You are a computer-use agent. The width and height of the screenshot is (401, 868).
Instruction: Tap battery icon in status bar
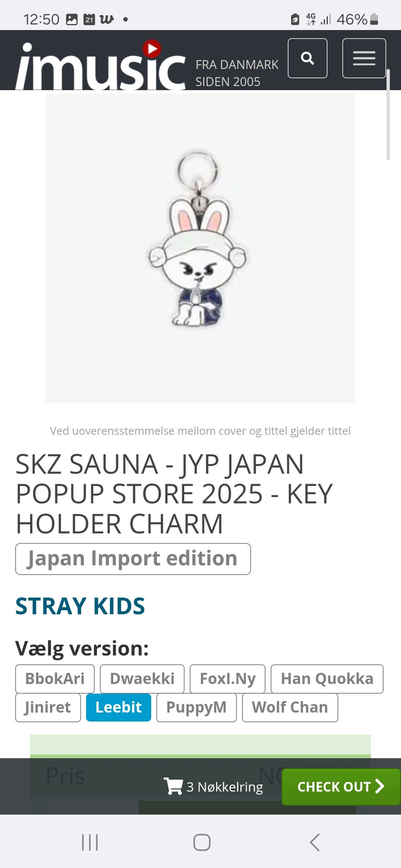pos(374,19)
